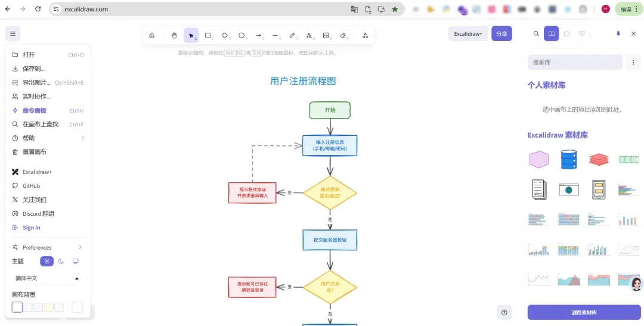Open the 关注我们 X link
644x326 pixels.
tap(48, 200)
